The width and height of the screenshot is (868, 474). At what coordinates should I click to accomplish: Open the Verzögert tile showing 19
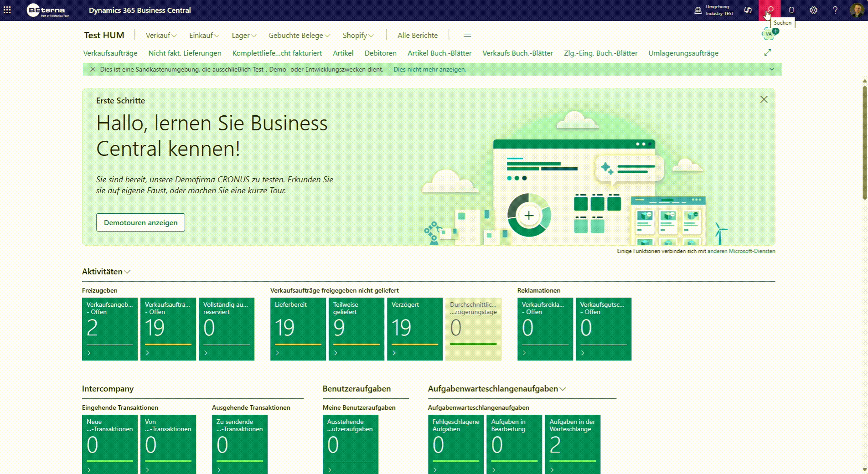pyautogui.click(x=415, y=329)
